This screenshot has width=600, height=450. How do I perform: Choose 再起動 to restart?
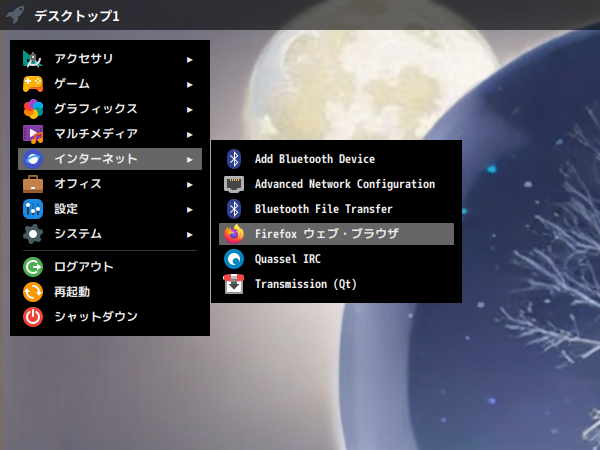(110, 292)
